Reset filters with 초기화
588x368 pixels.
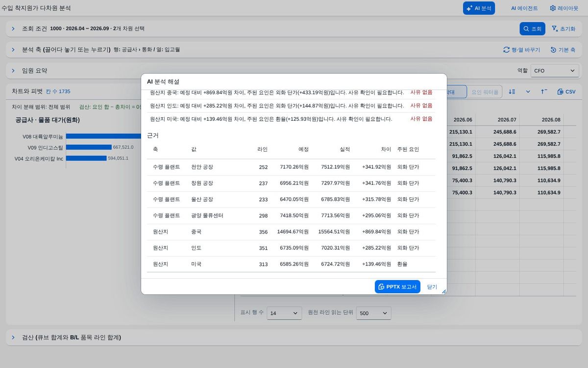tap(563, 28)
